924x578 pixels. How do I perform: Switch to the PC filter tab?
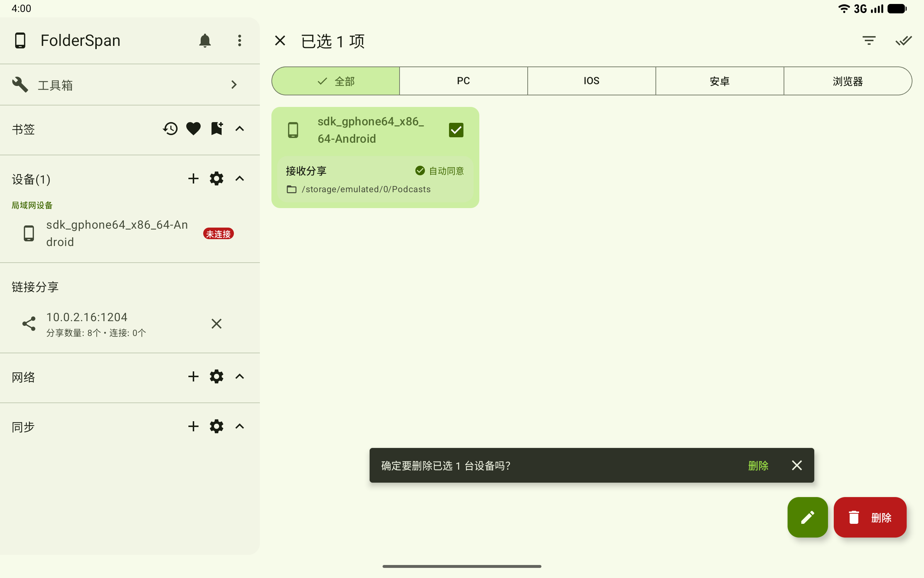tap(463, 81)
